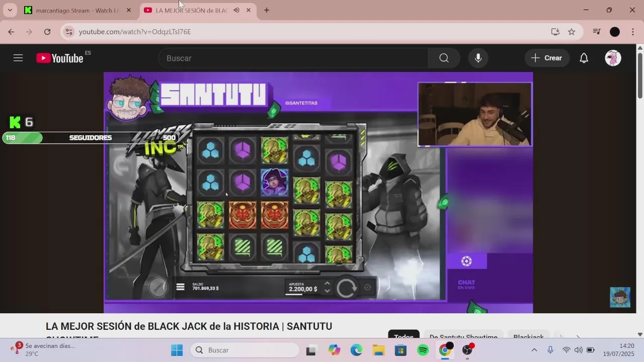644x362 pixels.
Task: Mute the YouTube tab via speaker icon
Action: tap(236, 10)
